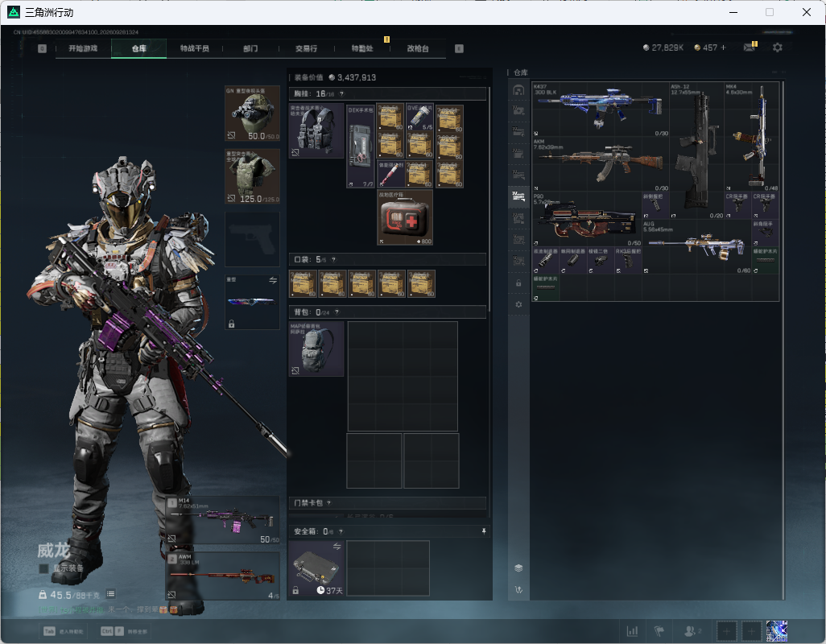This screenshot has width=826, height=644.
Task: Click the warehouse stack layers icon
Action: (518, 568)
